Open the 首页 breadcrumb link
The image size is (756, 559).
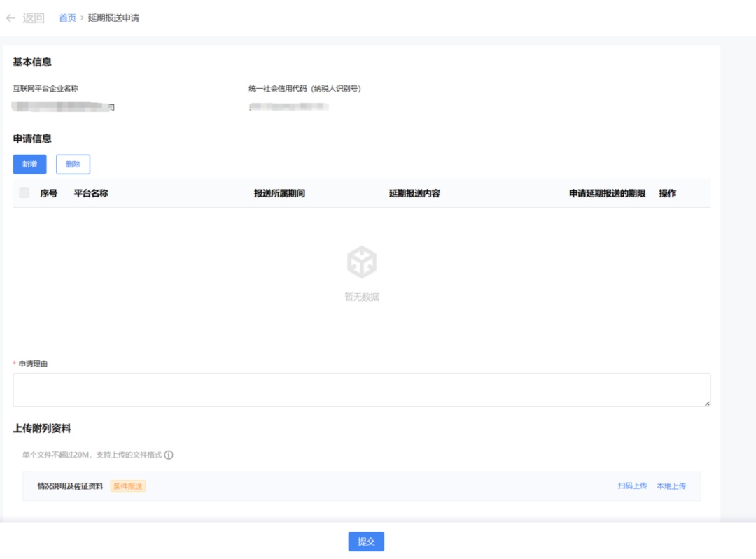pos(67,18)
